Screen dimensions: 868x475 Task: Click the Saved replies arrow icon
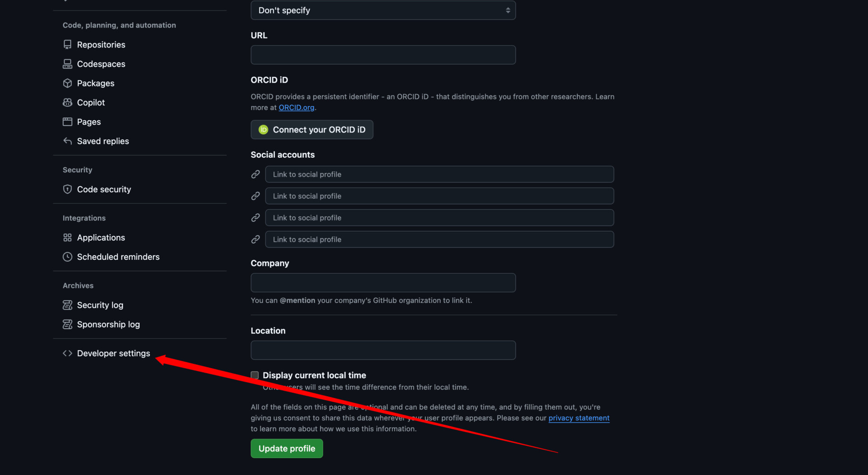click(67, 141)
